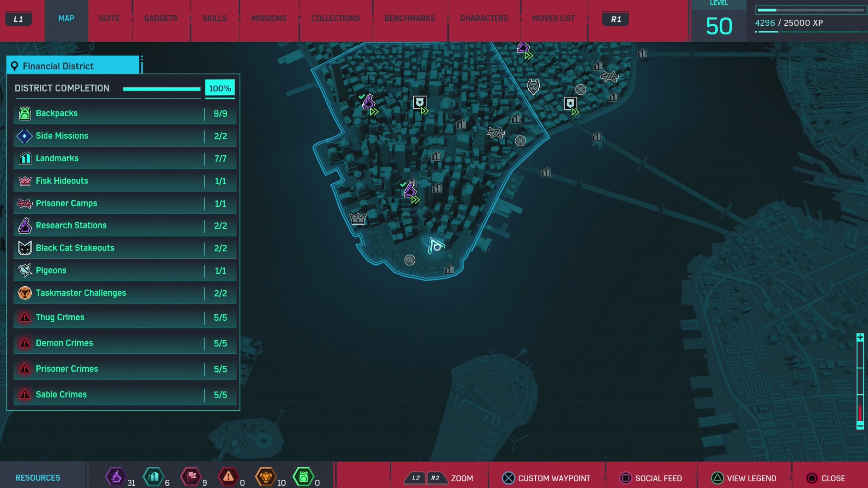Click the Prisoner Camps row label
The width and height of the screenshot is (868, 488).
tap(67, 204)
